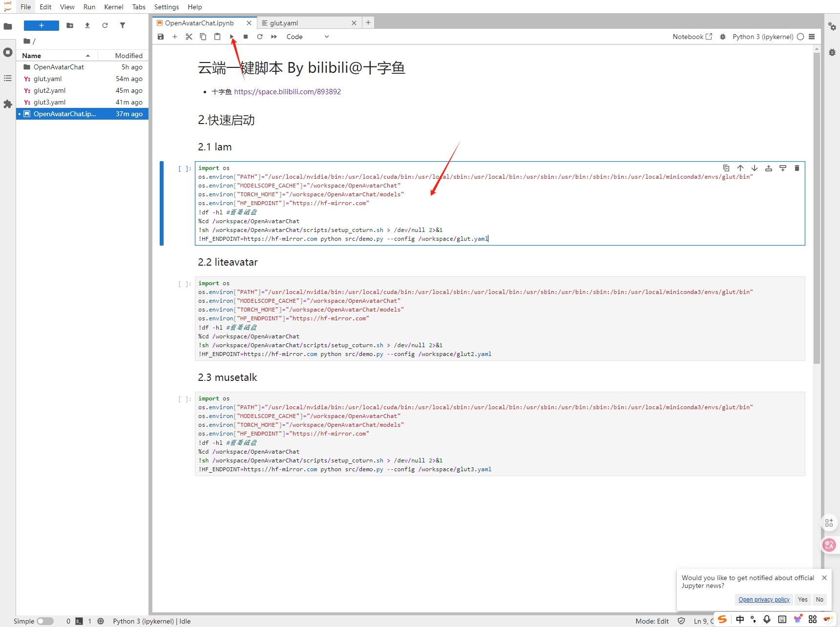Click the notebook vertical scrollbar
Viewport: 840px width, 627px height.
[x=817, y=208]
